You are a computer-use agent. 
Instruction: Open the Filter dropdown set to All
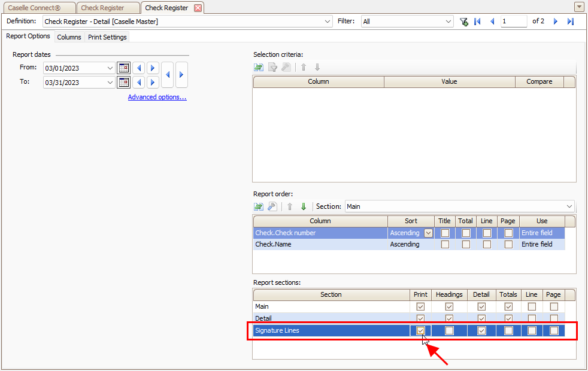pyautogui.click(x=448, y=22)
